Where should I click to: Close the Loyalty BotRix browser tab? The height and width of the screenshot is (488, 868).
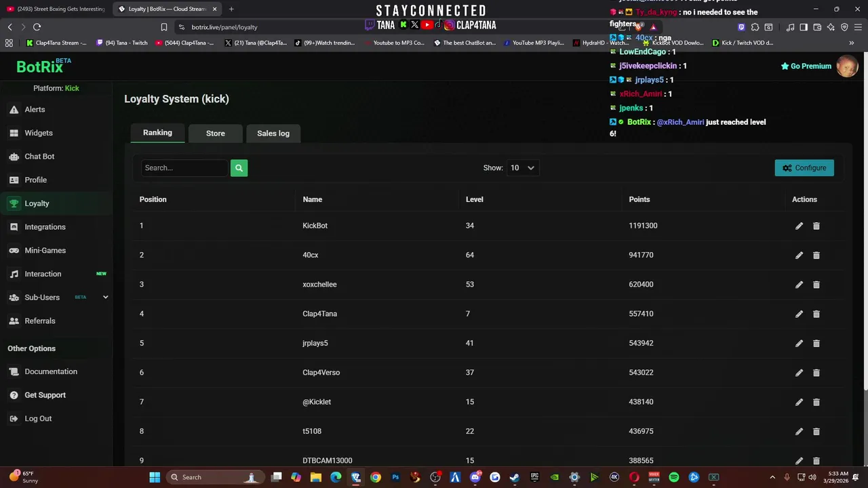tap(215, 9)
